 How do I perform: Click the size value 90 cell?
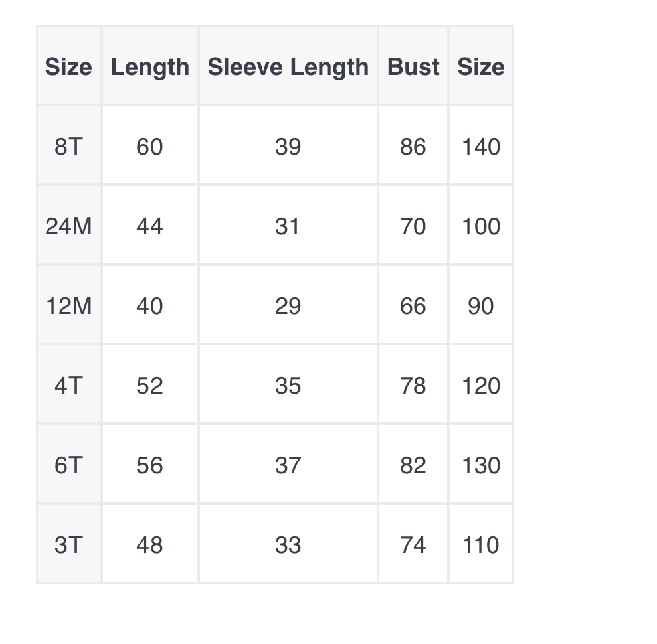481,304
